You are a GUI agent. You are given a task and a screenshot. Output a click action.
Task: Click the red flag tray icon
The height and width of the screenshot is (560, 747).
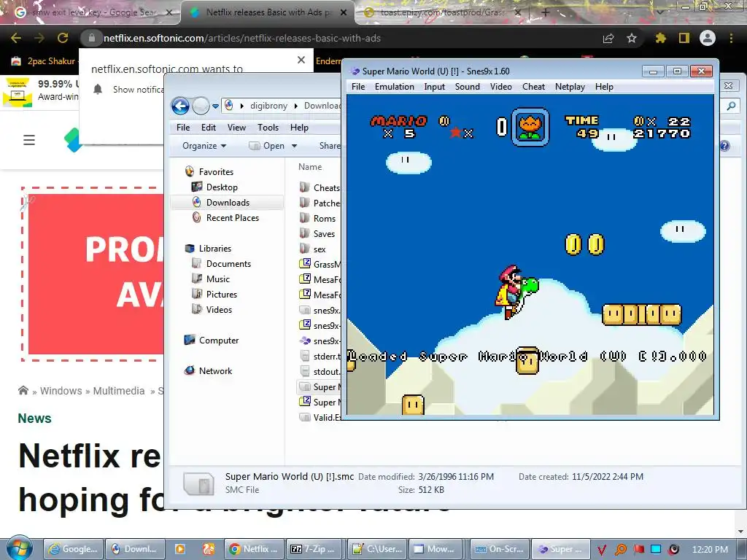pos(638,549)
